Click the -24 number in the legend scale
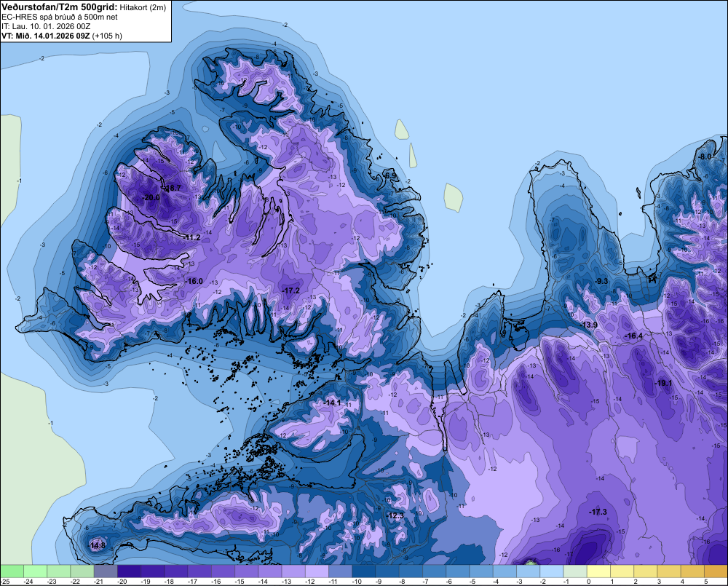 click(x=29, y=582)
